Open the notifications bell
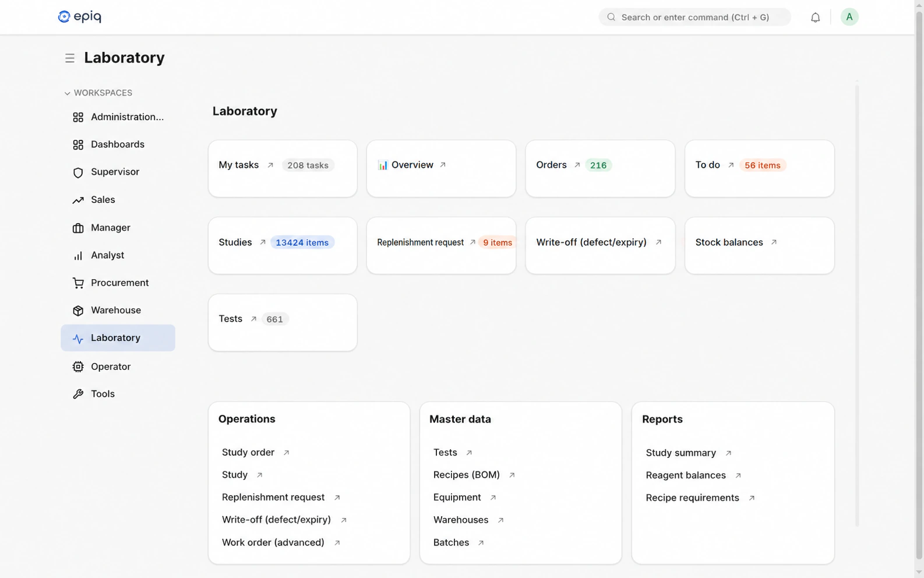Viewport: 924px width, 578px height. (x=815, y=17)
